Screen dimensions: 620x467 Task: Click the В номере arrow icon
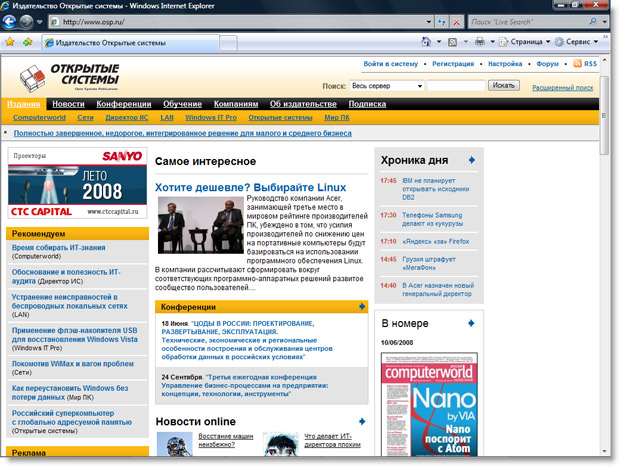pyautogui.click(x=471, y=323)
